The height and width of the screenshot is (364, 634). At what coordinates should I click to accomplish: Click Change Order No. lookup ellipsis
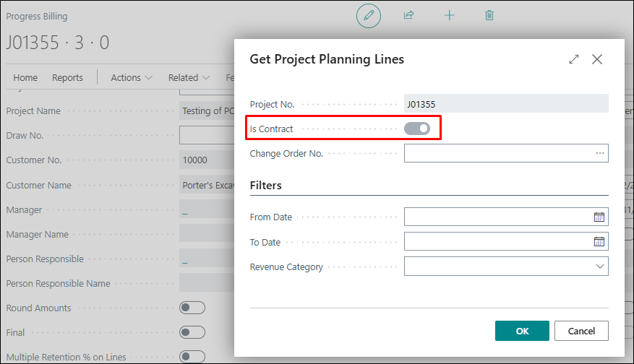click(x=599, y=153)
